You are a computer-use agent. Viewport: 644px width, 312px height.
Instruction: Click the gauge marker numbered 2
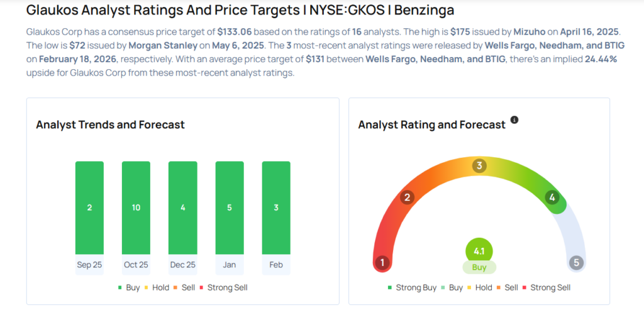(408, 198)
